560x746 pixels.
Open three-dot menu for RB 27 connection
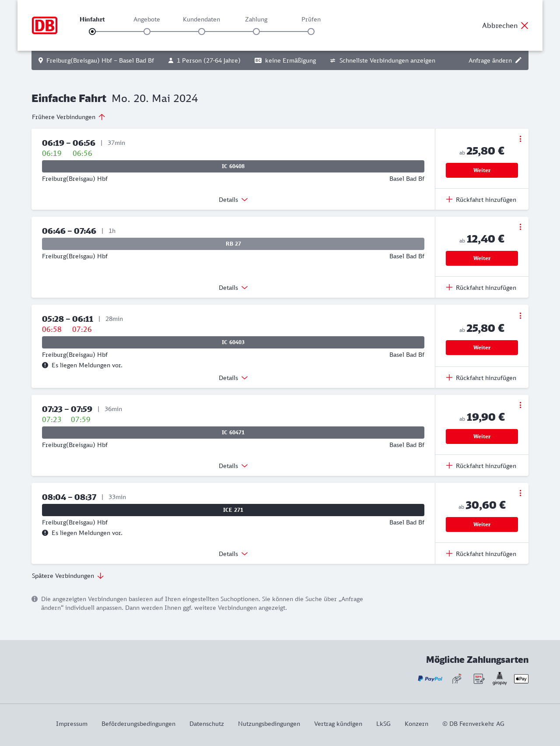click(520, 227)
